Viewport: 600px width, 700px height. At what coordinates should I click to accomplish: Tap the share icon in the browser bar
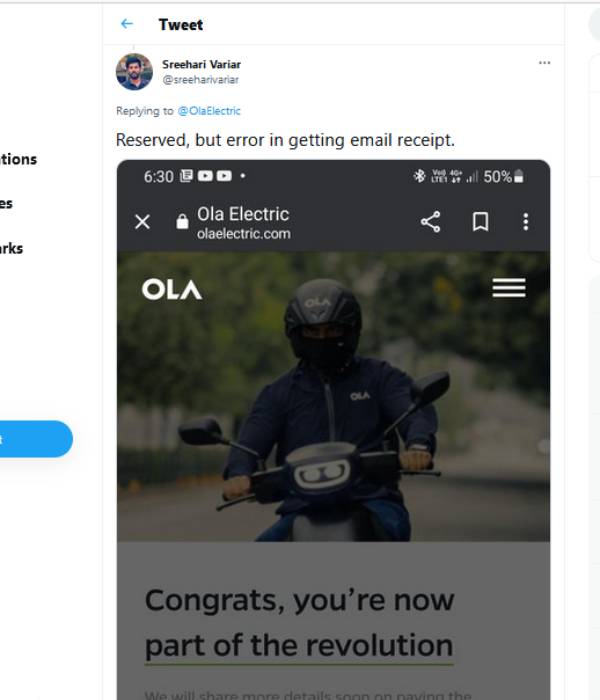point(430,222)
